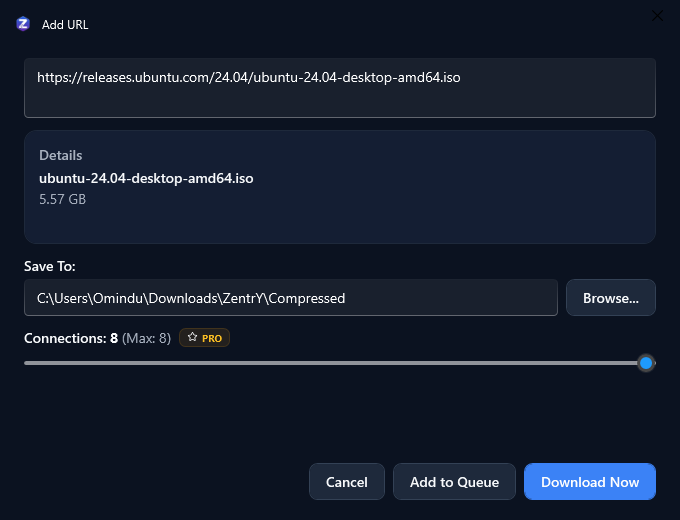Click the connections slider handle
Viewport: 680px width, 520px height.
point(646,363)
